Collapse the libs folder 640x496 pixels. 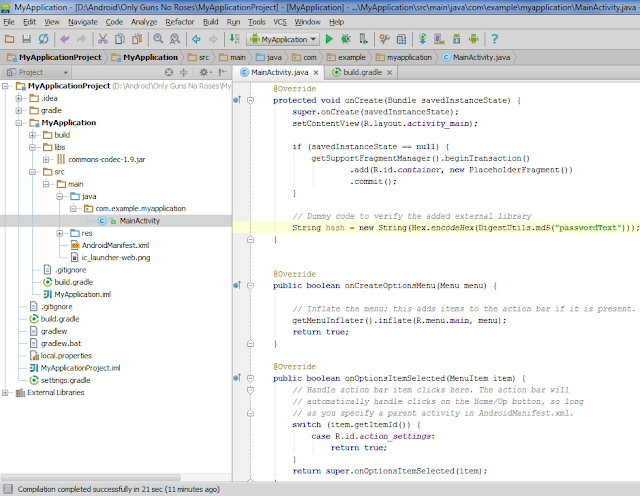32,147
